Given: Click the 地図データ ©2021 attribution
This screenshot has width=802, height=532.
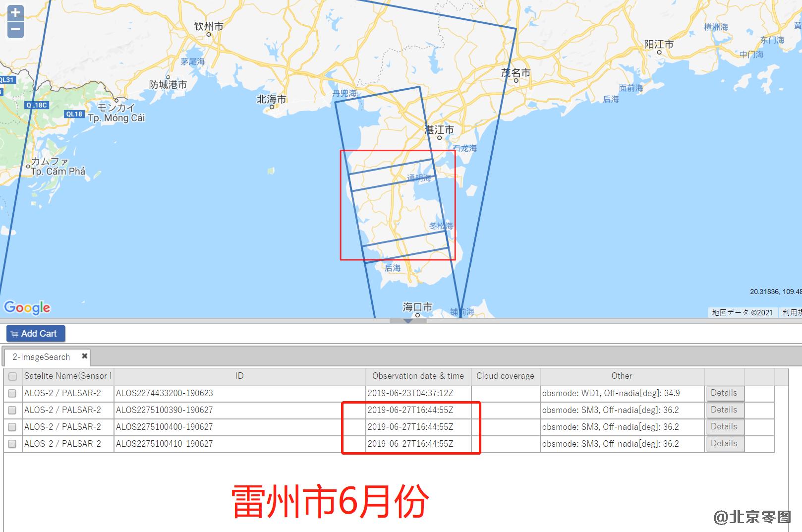Looking at the screenshot, I should [743, 312].
